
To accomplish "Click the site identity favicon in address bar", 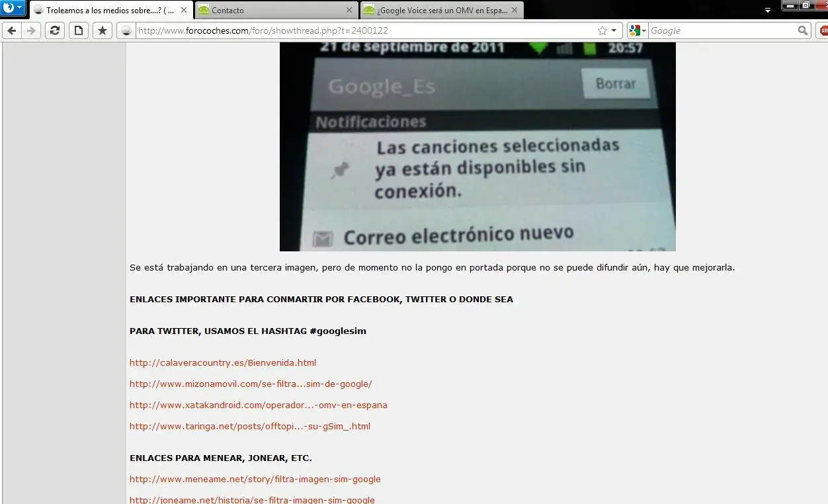I will [126, 31].
